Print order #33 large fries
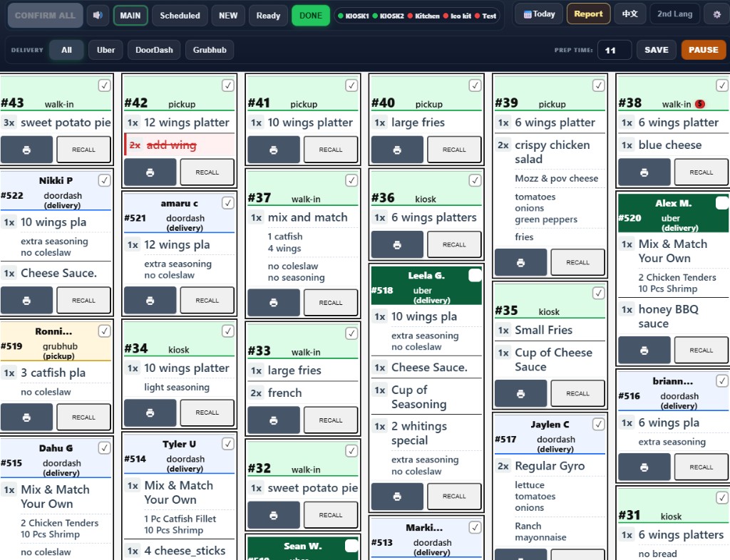The height and width of the screenshot is (560, 730). tap(274, 420)
